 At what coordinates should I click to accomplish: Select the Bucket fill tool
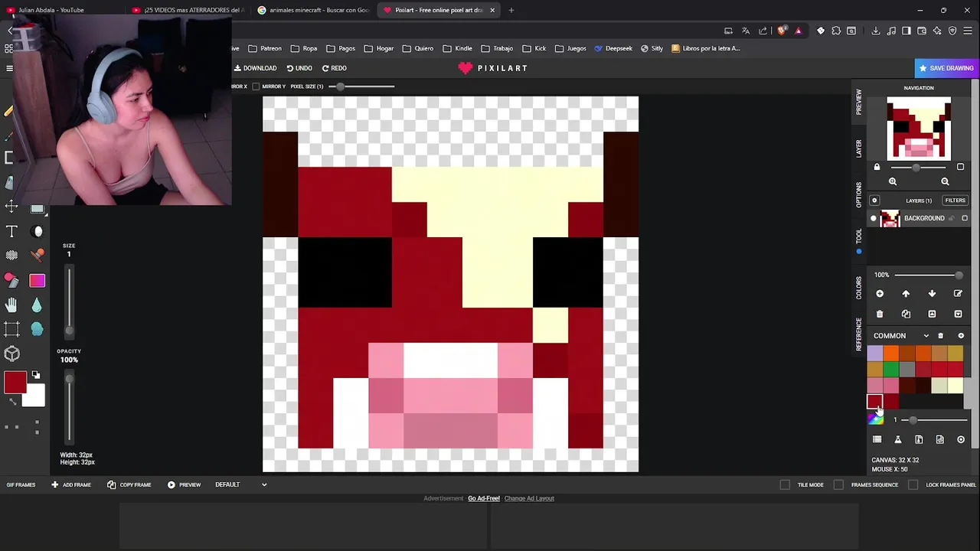11,281
